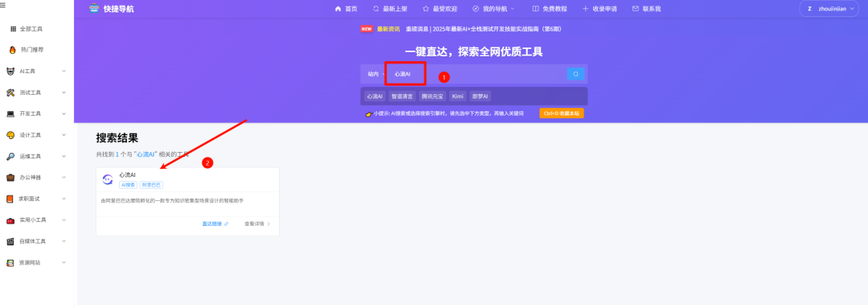Select the Kimi suggestion tag
Viewport: 868px width, 308px height.
(x=457, y=97)
